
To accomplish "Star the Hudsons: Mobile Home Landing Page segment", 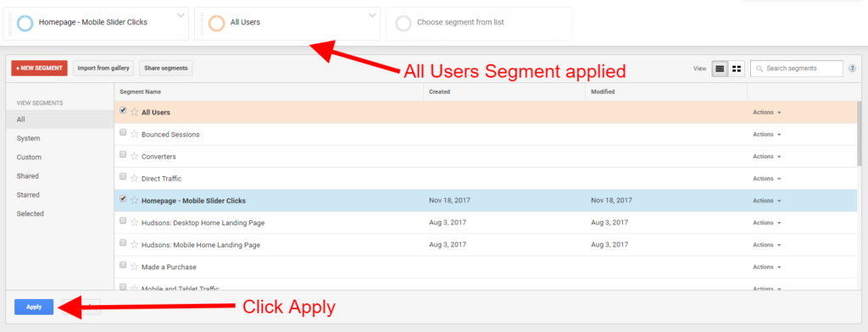I will point(134,245).
